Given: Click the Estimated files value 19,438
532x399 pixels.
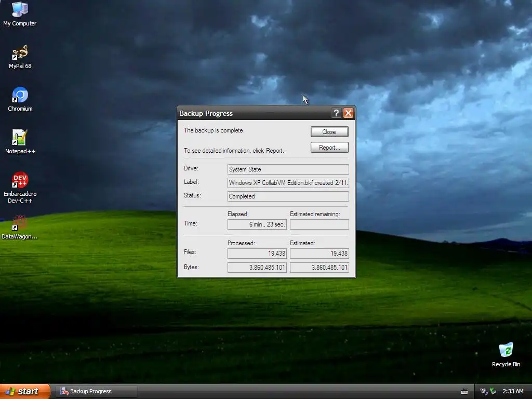Looking at the screenshot, I should (x=320, y=254).
